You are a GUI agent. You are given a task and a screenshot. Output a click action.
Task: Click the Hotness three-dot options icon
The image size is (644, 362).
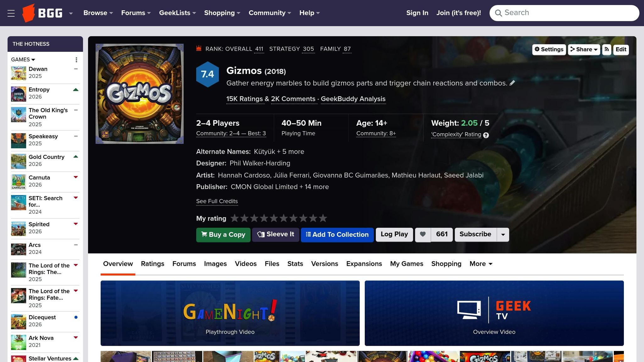76,60
